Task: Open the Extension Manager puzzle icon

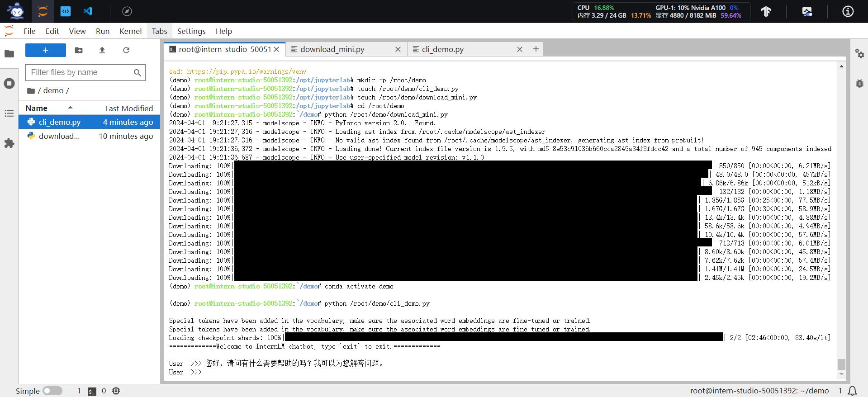Action: (9, 143)
